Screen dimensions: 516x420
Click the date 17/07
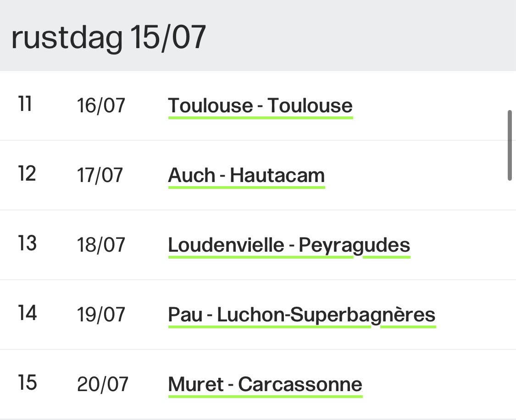[100, 175]
